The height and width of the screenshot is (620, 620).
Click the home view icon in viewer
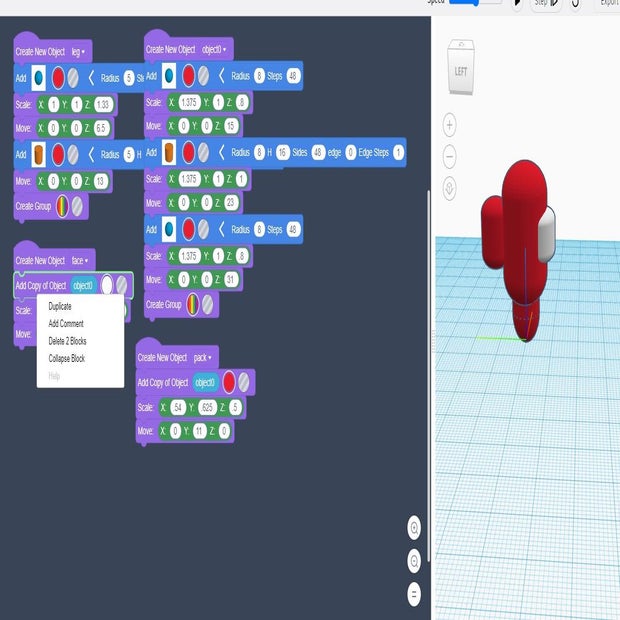(450, 187)
